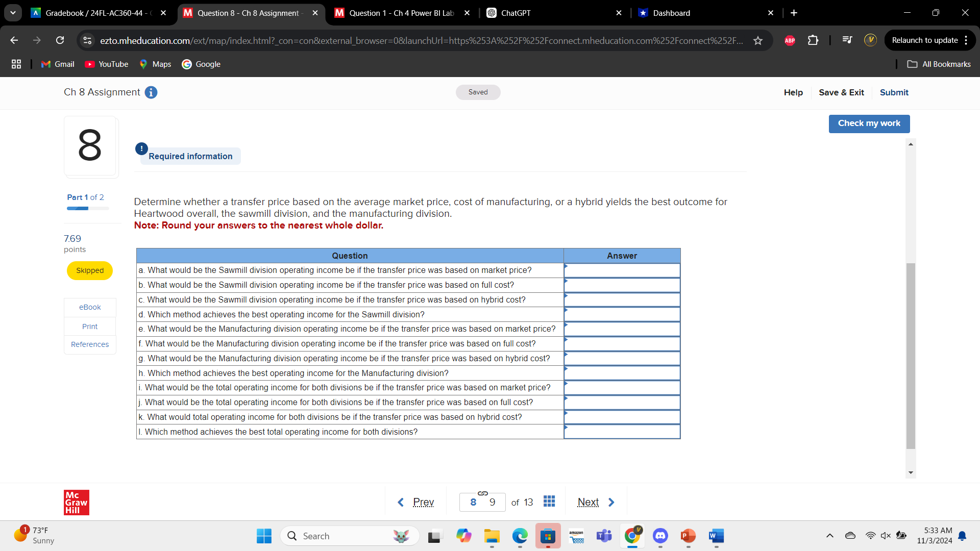Image resolution: width=980 pixels, height=551 pixels.
Task: Click the bookmark star in the address bar
Action: point(758,41)
